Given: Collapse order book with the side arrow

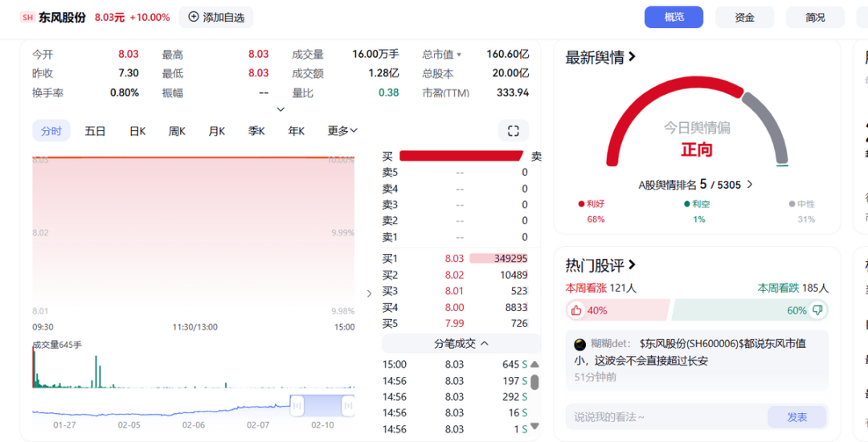Looking at the screenshot, I should pyautogui.click(x=369, y=294).
